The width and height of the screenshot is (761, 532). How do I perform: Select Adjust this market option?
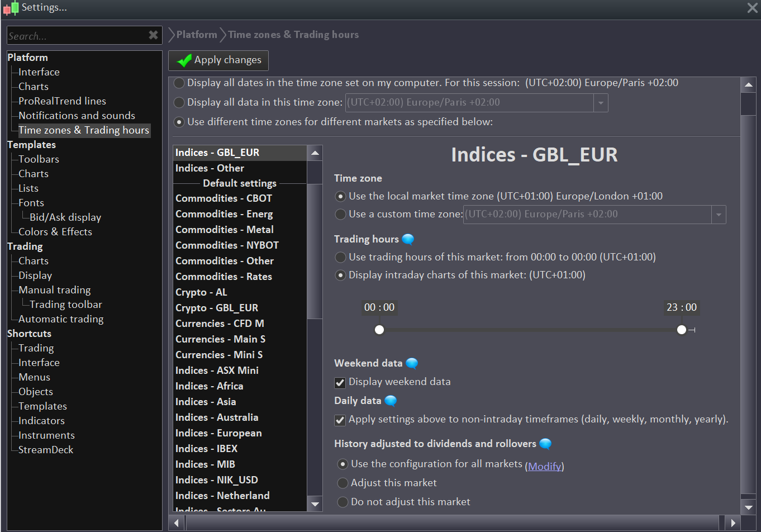(x=343, y=483)
